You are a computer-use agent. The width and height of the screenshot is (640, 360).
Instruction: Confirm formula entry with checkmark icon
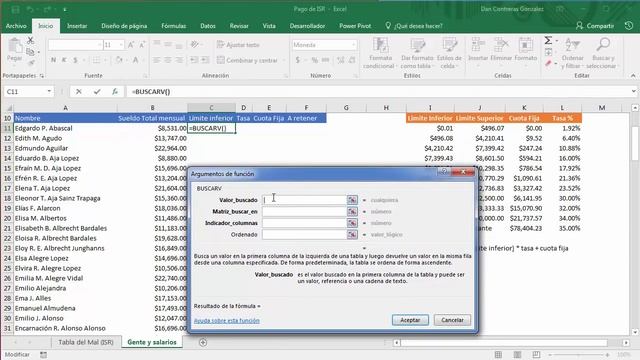point(97,91)
